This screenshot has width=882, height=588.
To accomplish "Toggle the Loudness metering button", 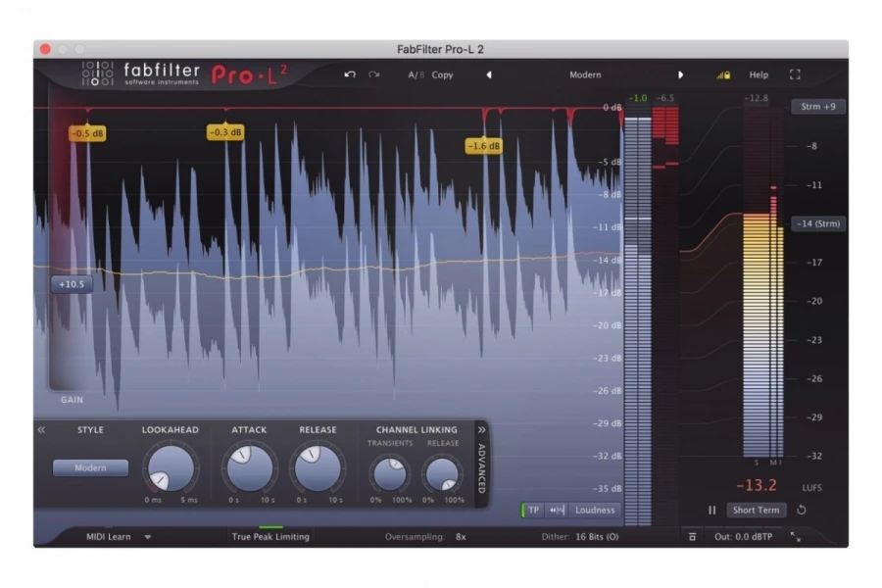I will (595, 510).
